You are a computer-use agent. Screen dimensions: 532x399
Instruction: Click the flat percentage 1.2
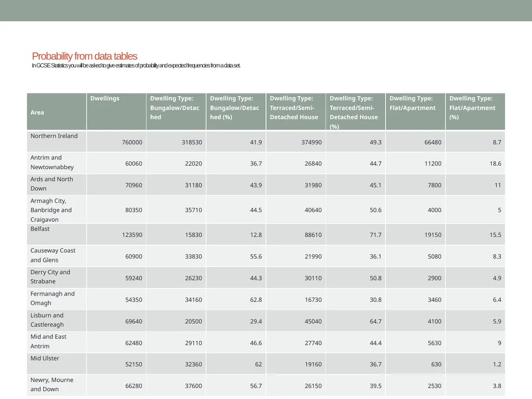[497, 364]
